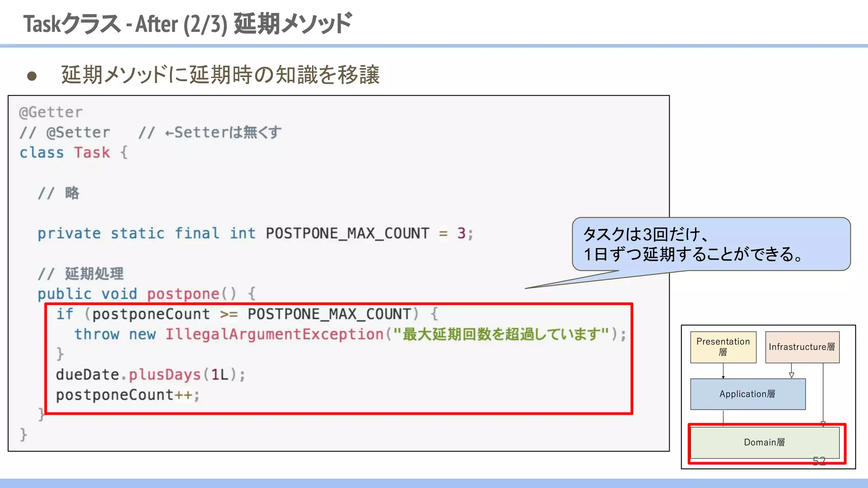
Task: Select the Application層 box
Action: pos(748,394)
